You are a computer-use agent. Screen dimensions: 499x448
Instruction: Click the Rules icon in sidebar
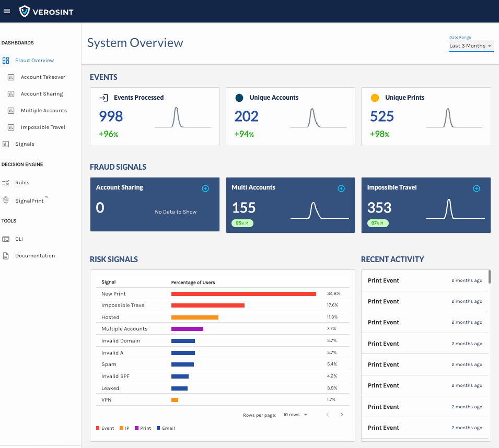pos(6,183)
